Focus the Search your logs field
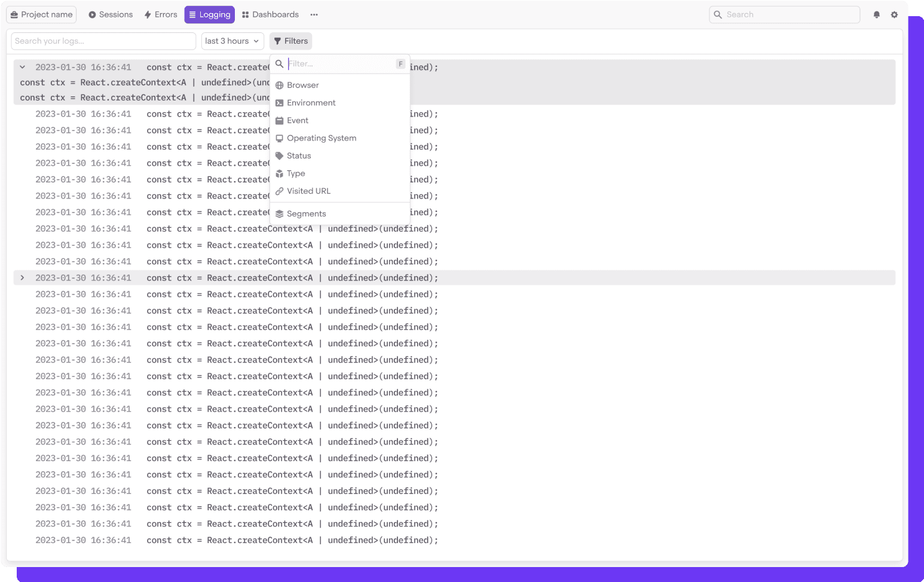This screenshot has height=582, width=924. click(x=103, y=41)
